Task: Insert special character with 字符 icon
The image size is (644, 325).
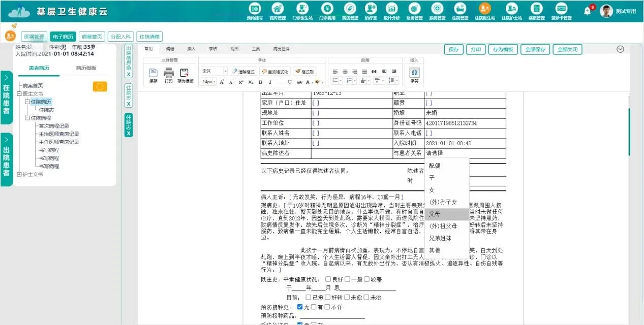Action: coord(414,75)
